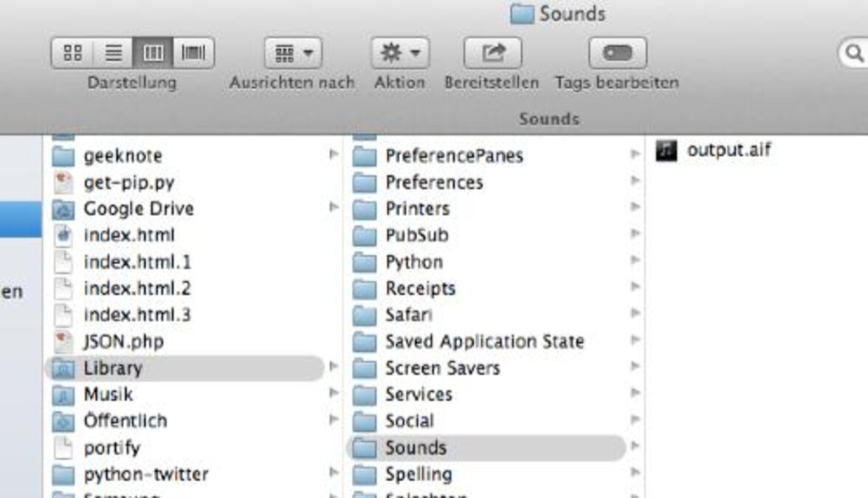Viewport: 868px width, 498px height.
Task: Switch to icon view in Darstellung
Action: 72,53
